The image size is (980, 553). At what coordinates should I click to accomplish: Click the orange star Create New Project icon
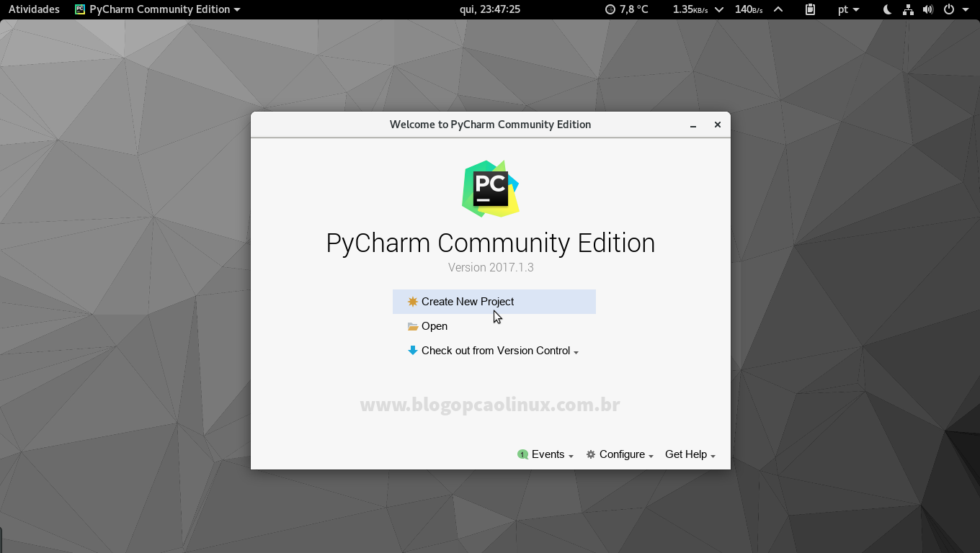(413, 302)
